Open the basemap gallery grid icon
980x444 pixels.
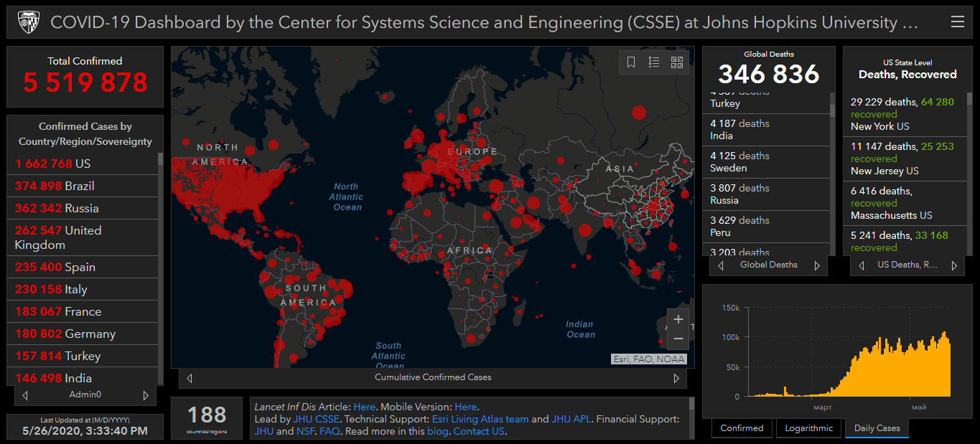pos(676,62)
